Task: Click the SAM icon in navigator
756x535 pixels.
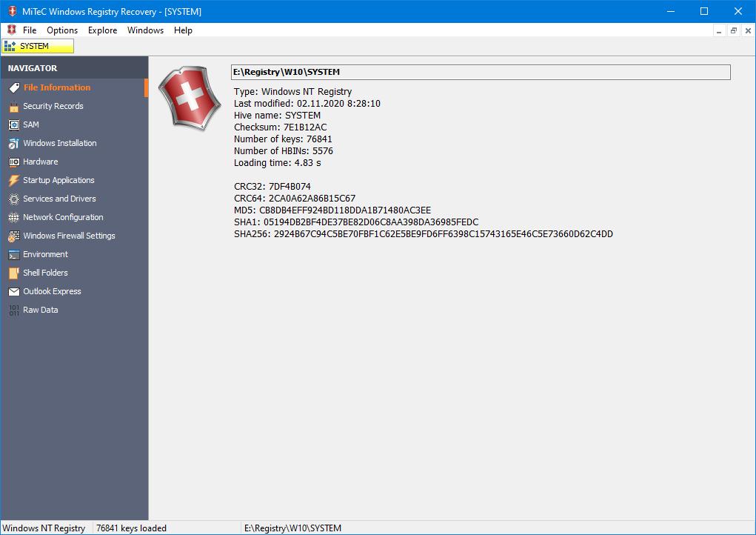Action: (x=13, y=124)
